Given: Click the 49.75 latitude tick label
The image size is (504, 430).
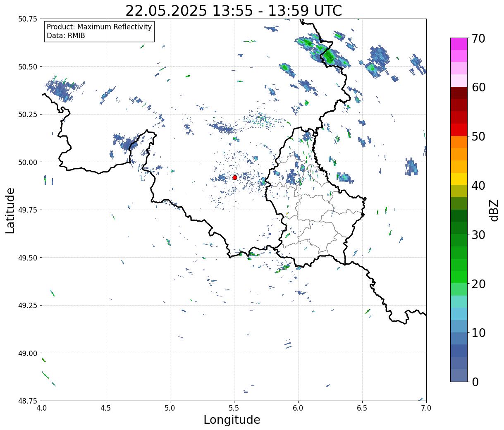Looking at the screenshot, I should coord(28,210).
